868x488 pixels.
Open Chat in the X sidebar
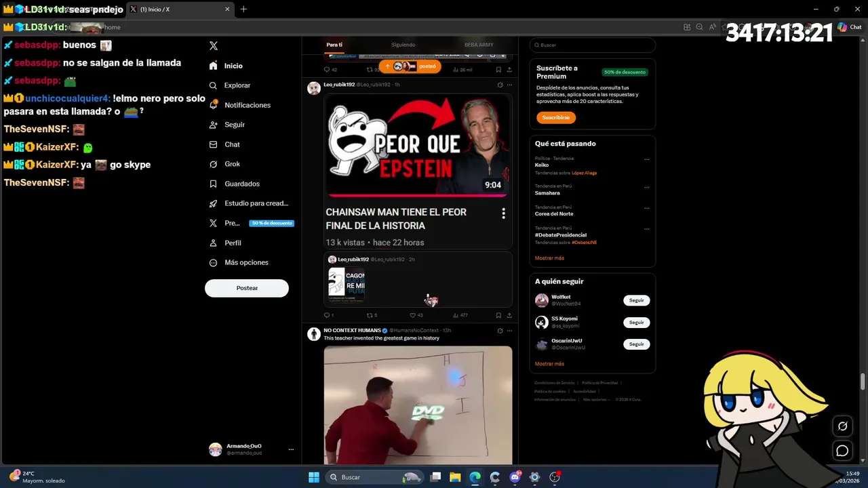tap(224, 144)
